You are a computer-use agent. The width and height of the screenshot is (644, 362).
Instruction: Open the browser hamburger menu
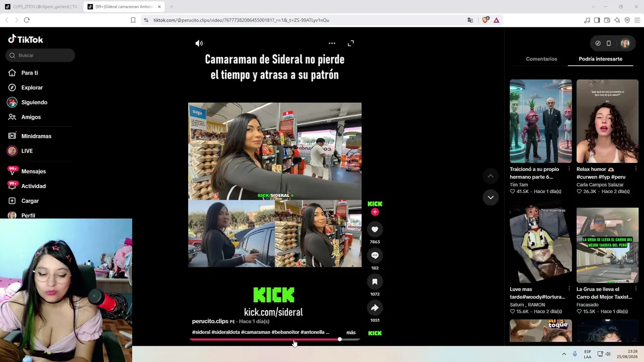(637, 20)
